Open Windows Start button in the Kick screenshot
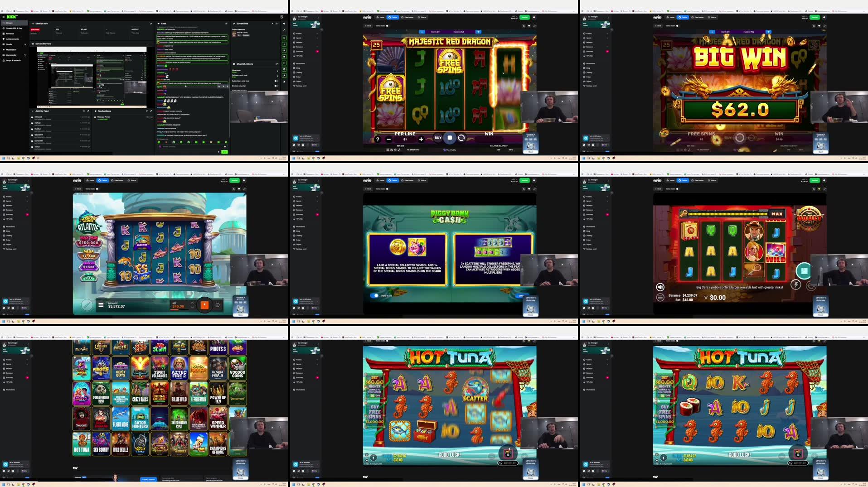 coord(4,158)
